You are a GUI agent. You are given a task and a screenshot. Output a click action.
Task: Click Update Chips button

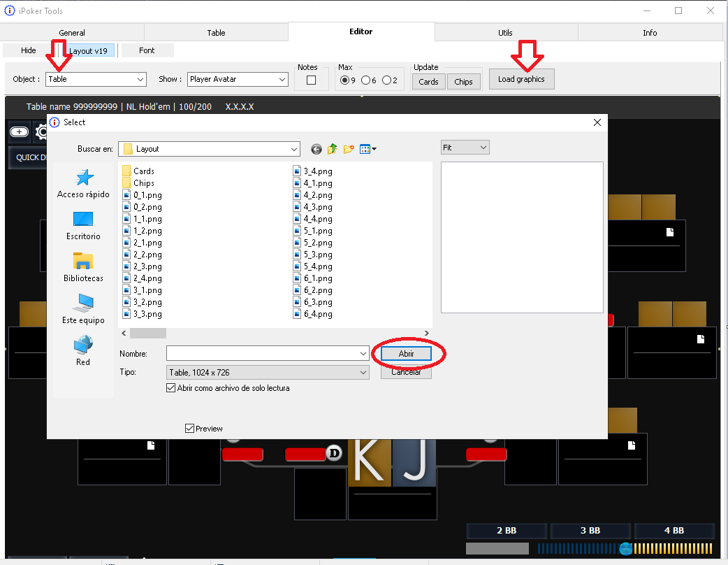(x=463, y=82)
